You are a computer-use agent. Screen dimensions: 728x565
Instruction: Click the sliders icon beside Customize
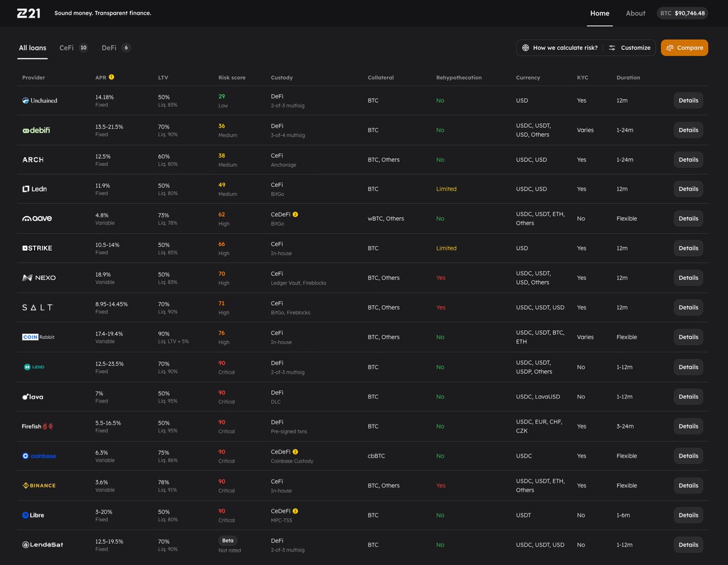pos(612,48)
